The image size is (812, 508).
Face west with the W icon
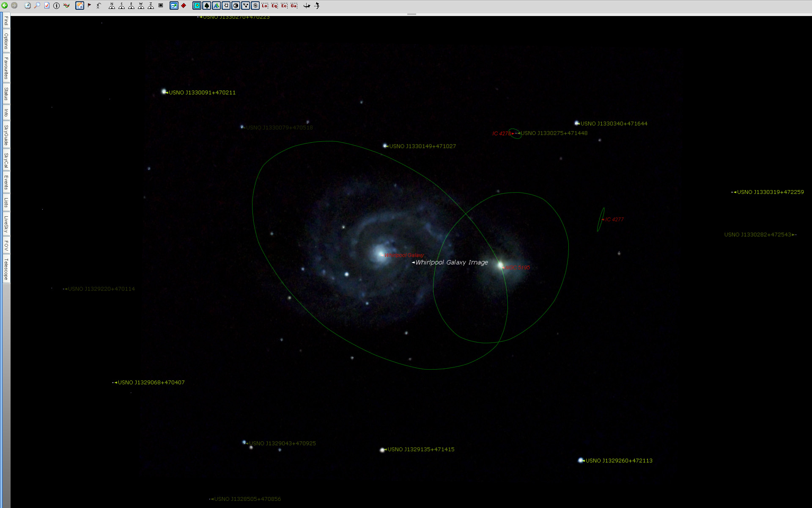click(141, 6)
